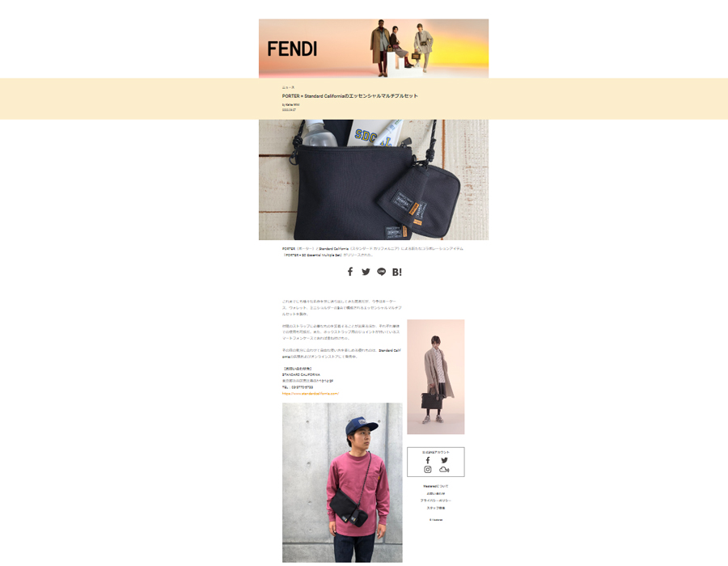728x566 pixels.
Task: Open the スタッフ募集 footer link
Action: [x=435, y=508]
